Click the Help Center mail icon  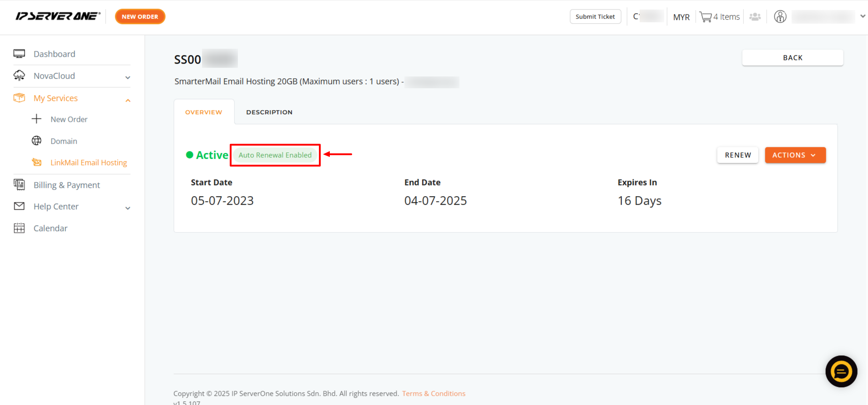pos(19,206)
